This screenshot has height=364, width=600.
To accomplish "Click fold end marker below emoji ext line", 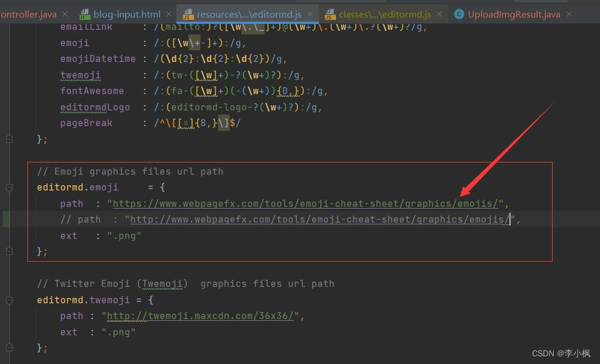I will 9,251.
